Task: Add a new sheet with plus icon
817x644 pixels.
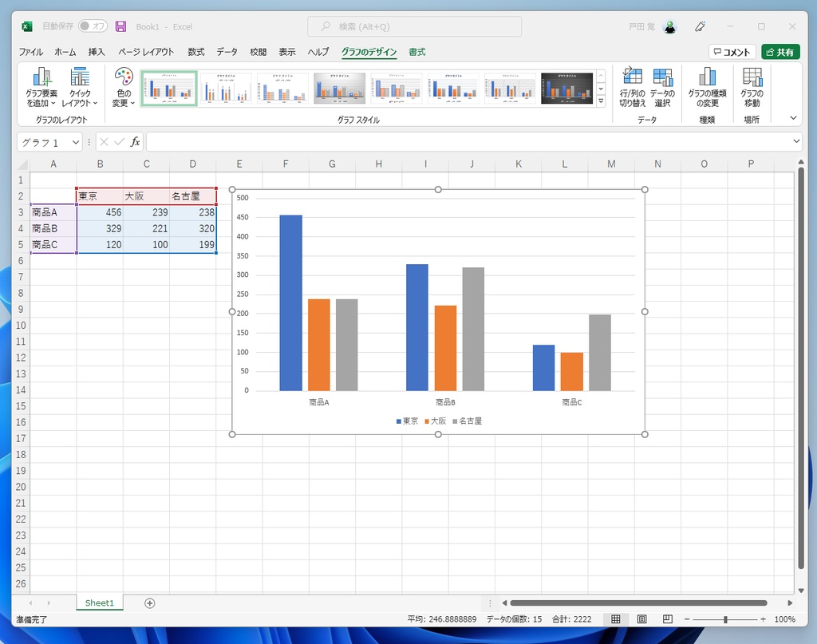Action: click(x=149, y=603)
